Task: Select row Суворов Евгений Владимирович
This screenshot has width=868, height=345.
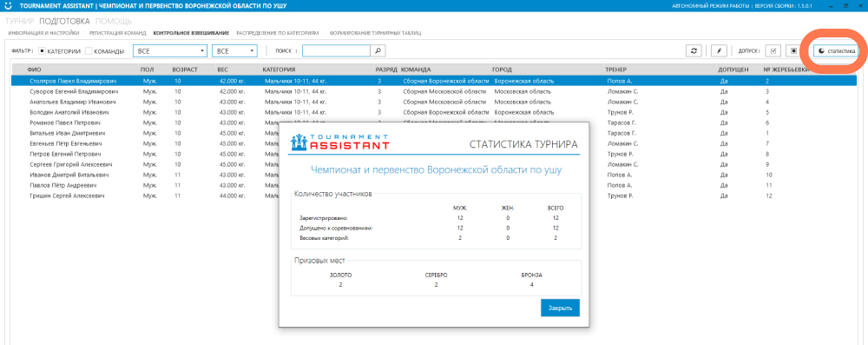Action: [434, 91]
